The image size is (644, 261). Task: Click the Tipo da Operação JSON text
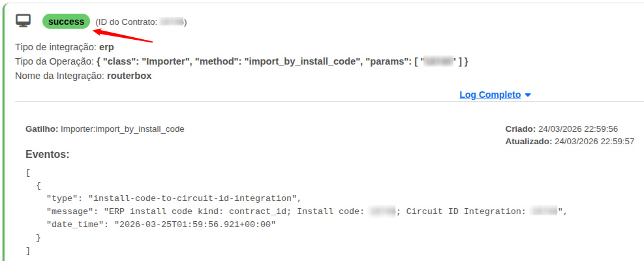283,61
